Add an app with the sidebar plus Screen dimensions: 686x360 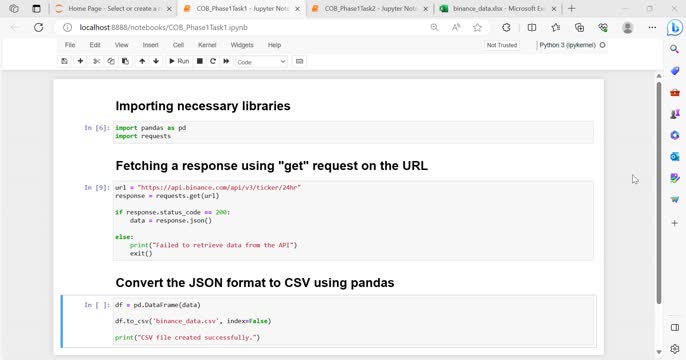pos(675,223)
